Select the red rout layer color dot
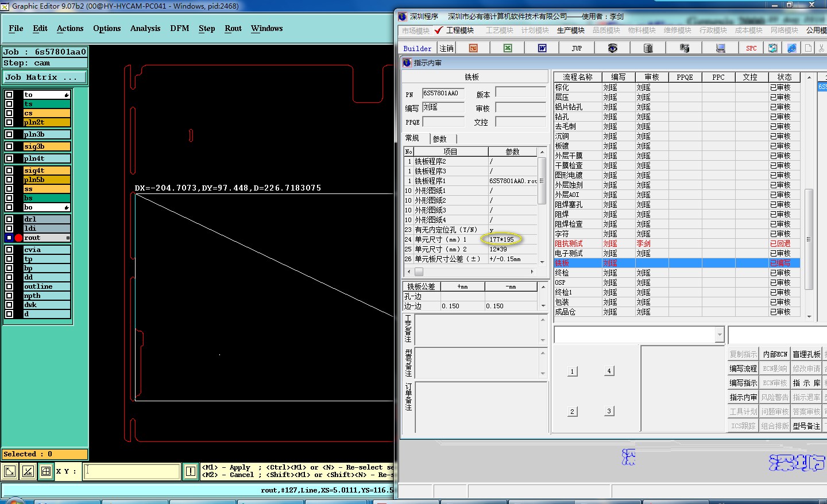Viewport: 827px width, 504px height. (18, 238)
